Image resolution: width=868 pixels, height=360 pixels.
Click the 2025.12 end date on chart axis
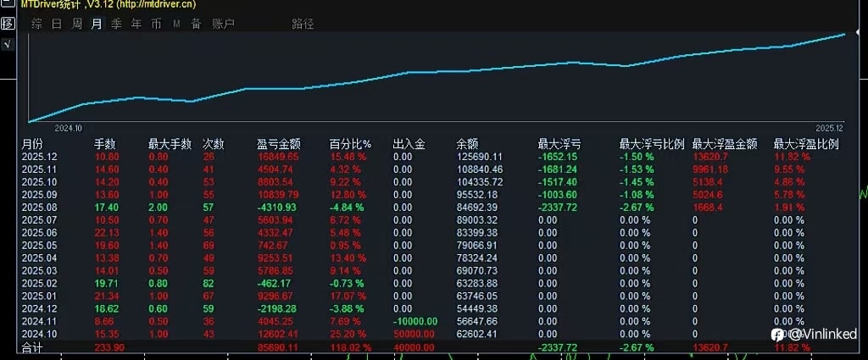point(829,128)
